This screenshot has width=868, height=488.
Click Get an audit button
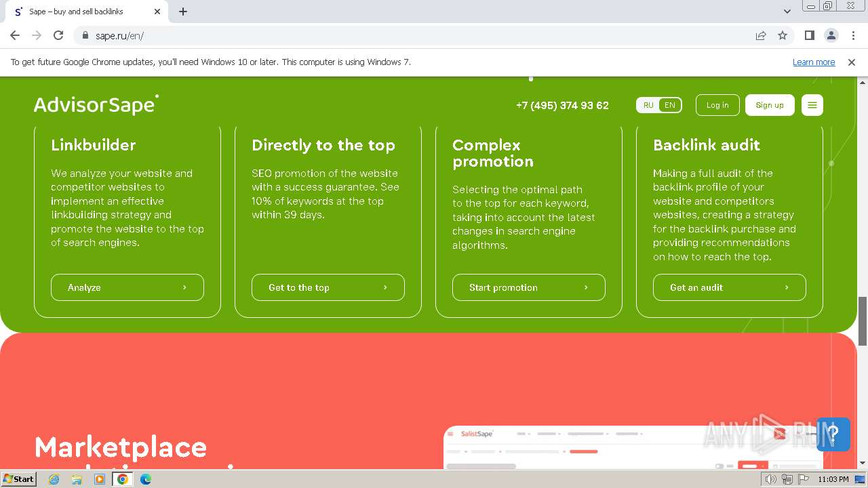click(x=730, y=287)
